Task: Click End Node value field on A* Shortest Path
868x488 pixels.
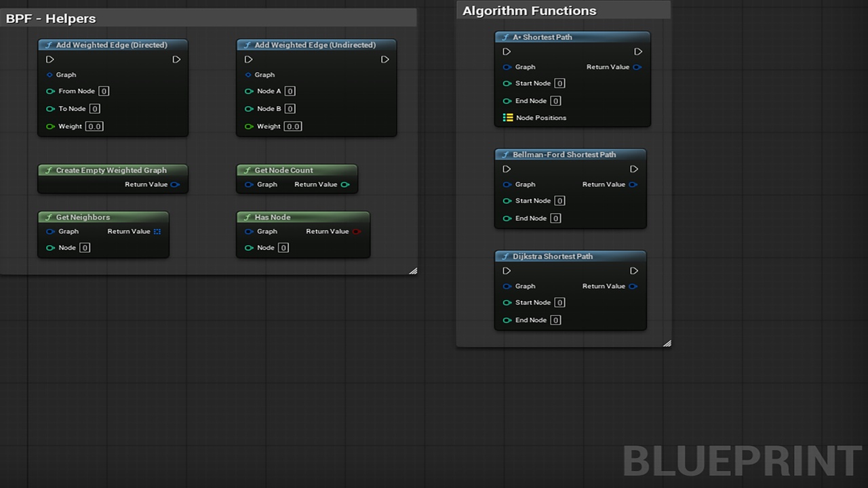Action: pos(555,101)
